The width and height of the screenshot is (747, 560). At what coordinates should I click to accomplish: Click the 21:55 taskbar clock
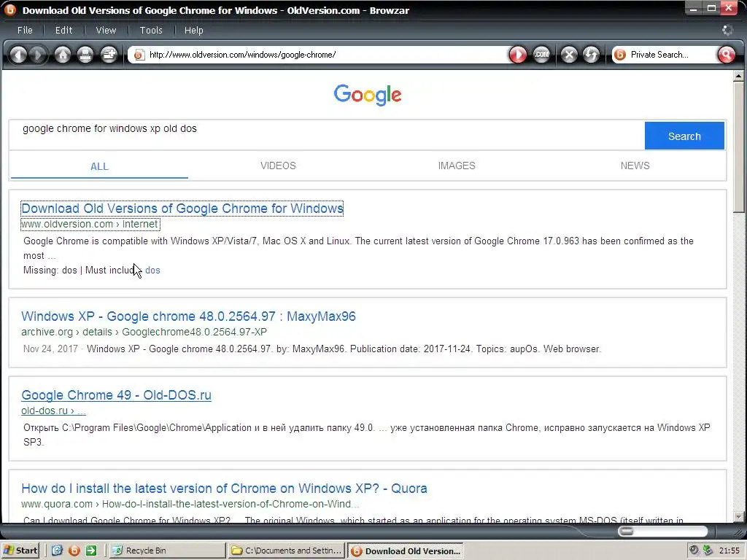tap(729, 551)
